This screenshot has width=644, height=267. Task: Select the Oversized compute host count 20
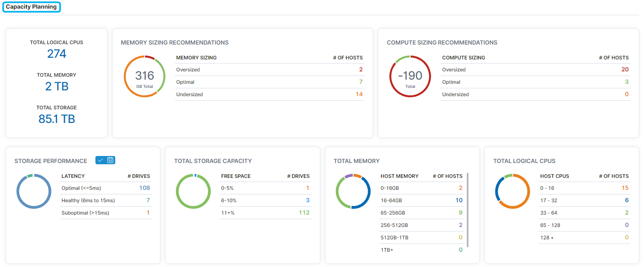[625, 70]
